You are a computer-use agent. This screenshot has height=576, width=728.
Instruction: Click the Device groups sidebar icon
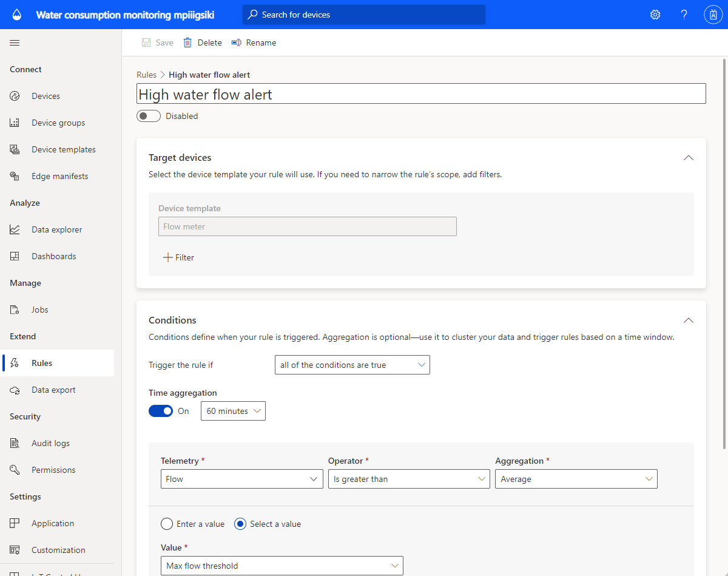(15, 123)
